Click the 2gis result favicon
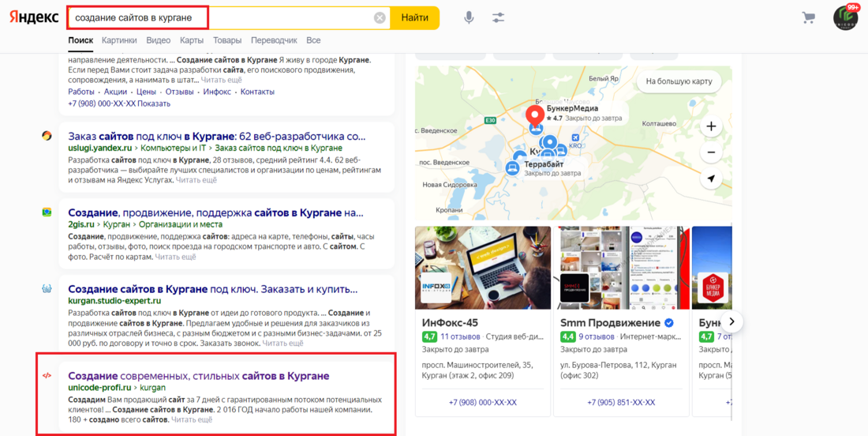The height and width of the screenshot is (436, 868). coord(47,212)
